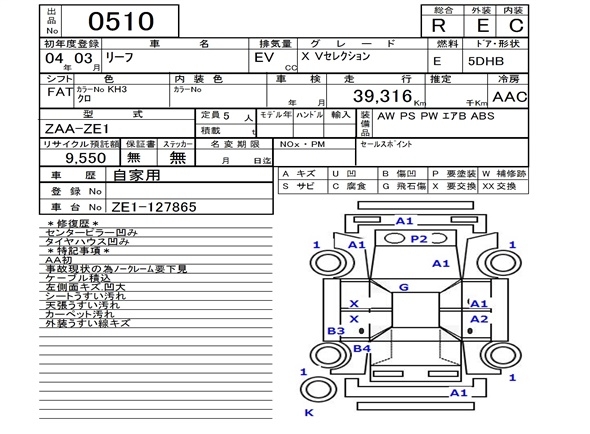
Task: Select the exterior grade E under 外装
Action: pos(483,26)
